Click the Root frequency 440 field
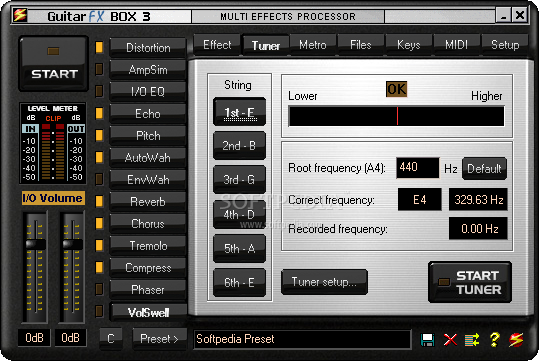 (417, 168)
